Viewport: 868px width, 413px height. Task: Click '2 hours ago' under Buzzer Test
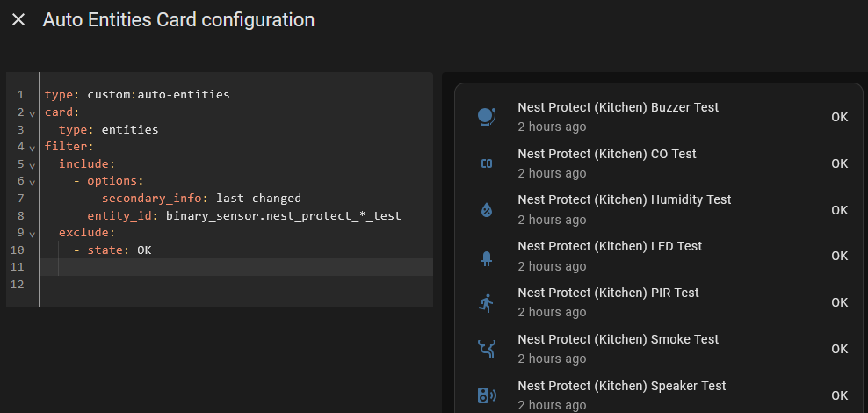(552, 127)
